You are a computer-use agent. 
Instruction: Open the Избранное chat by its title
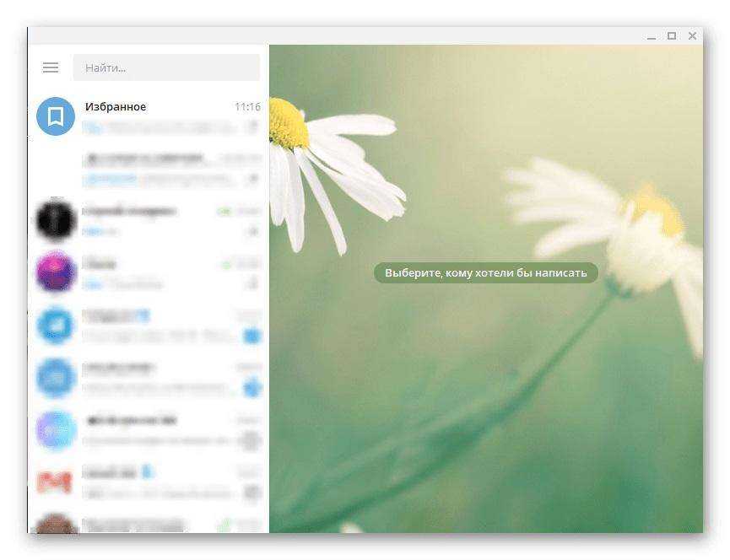point(116,107)
